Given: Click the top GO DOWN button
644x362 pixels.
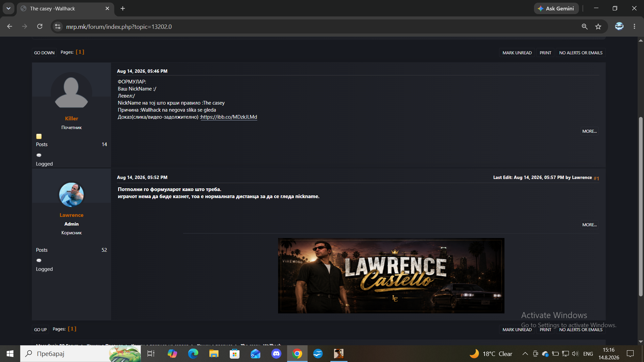Looking at the screenshot, I should (x=44, y=53).
